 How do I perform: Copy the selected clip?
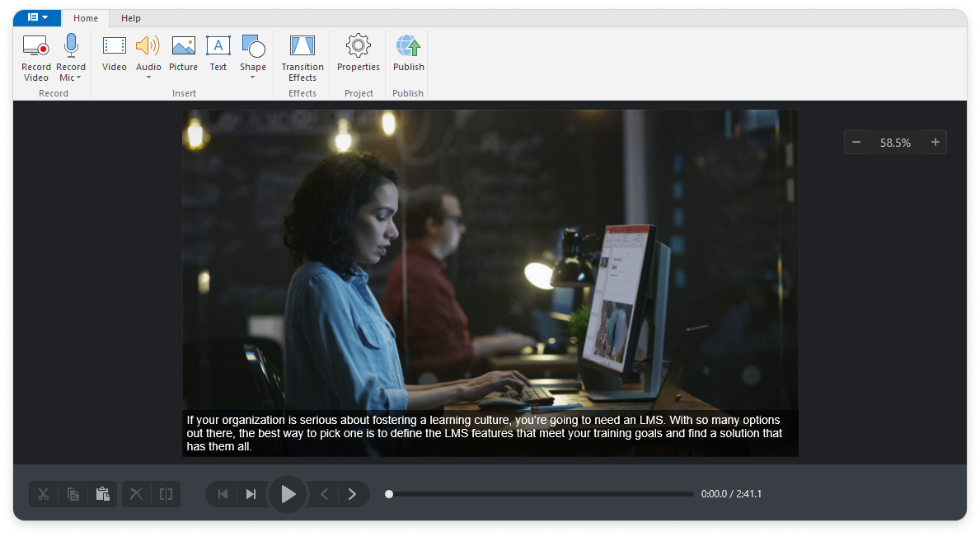[73, 493]
